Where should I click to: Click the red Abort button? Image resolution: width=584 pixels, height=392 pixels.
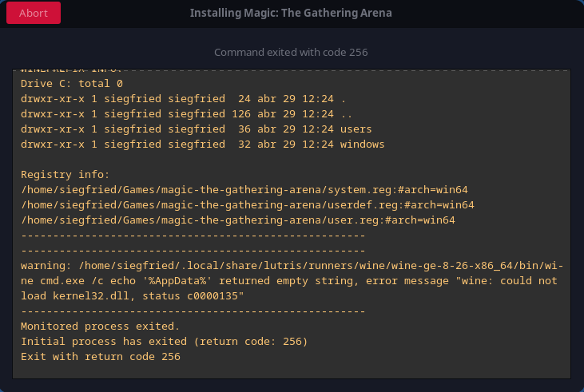coord(34,13)
